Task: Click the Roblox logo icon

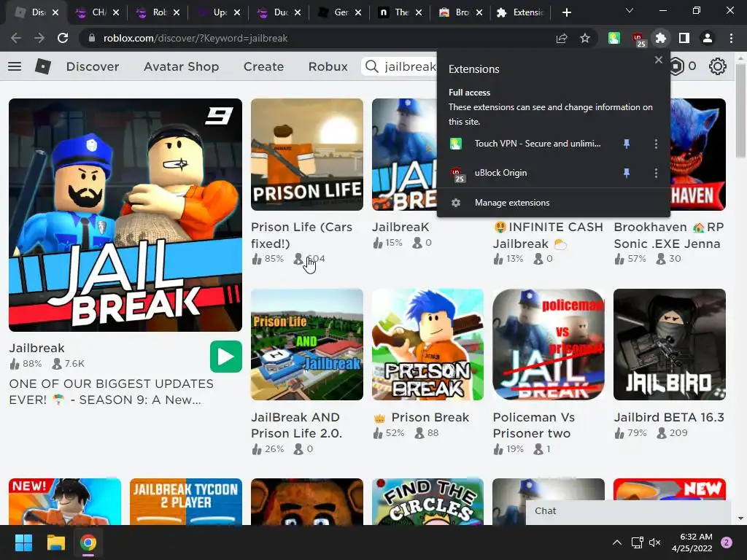Action: [43, 66]
